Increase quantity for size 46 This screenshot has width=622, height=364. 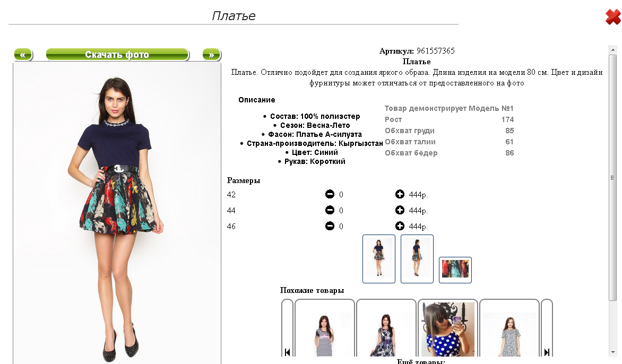(400, 226)
